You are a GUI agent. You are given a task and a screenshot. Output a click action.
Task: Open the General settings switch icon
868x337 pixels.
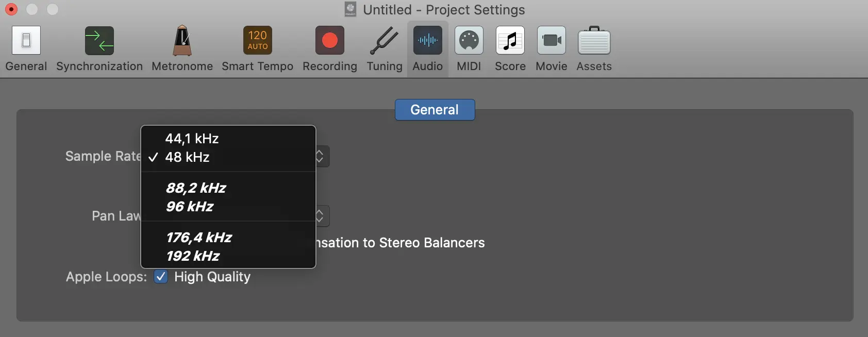coord(26,41)
